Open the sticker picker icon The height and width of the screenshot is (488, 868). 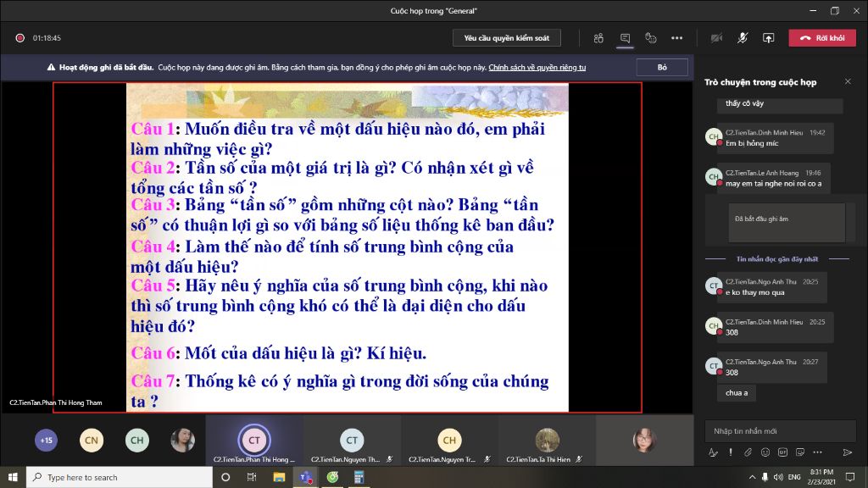(800, 452)
